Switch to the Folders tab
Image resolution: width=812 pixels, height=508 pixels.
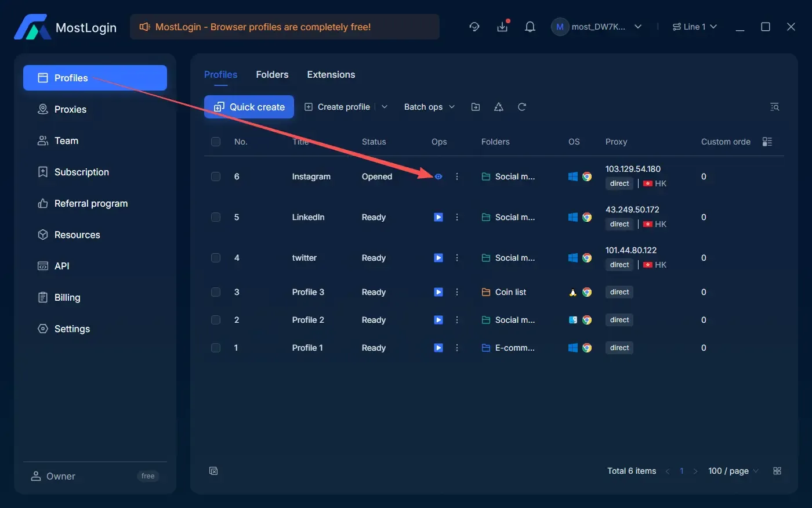pyautogui.click(x=272, y=74)
